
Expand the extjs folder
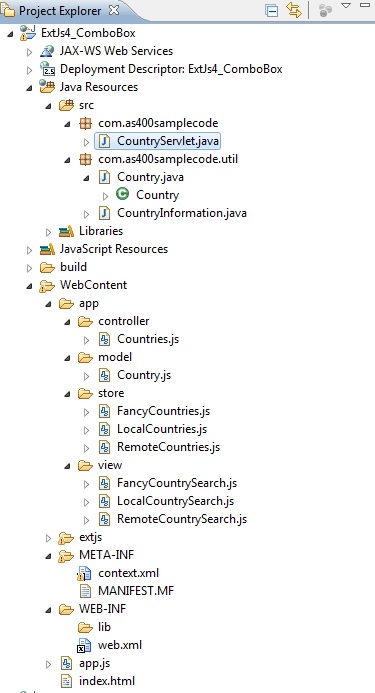point(49,538)
